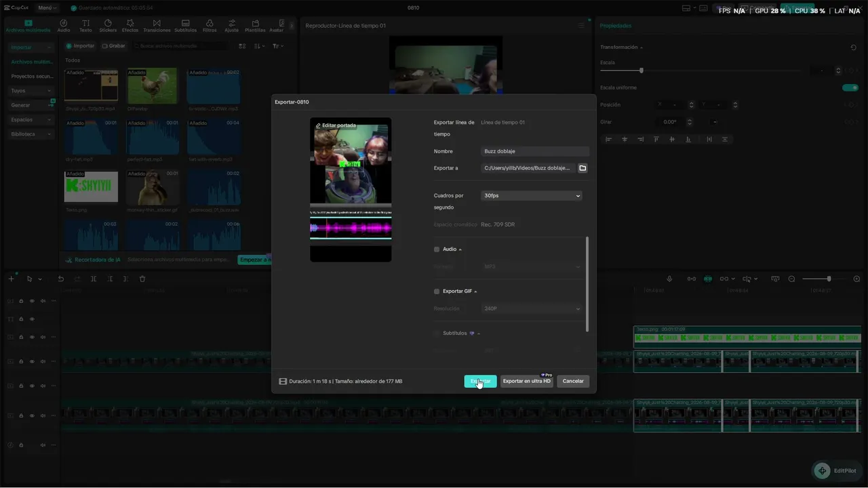Click the align bottom icon in Propiedades

tap(688, 139)
